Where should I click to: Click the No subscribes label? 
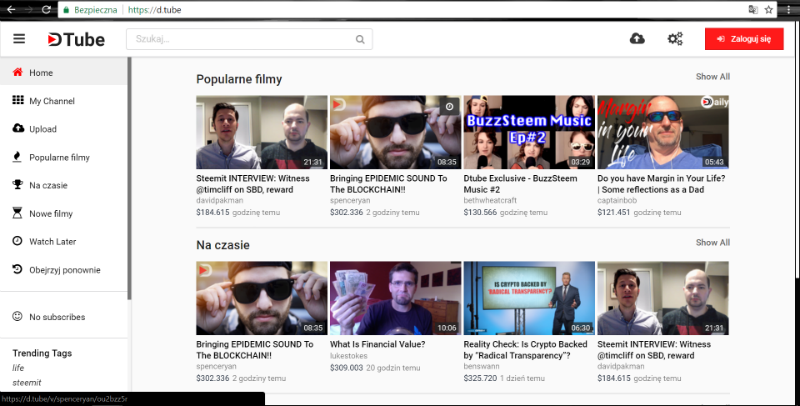click(x=57, y=317)
